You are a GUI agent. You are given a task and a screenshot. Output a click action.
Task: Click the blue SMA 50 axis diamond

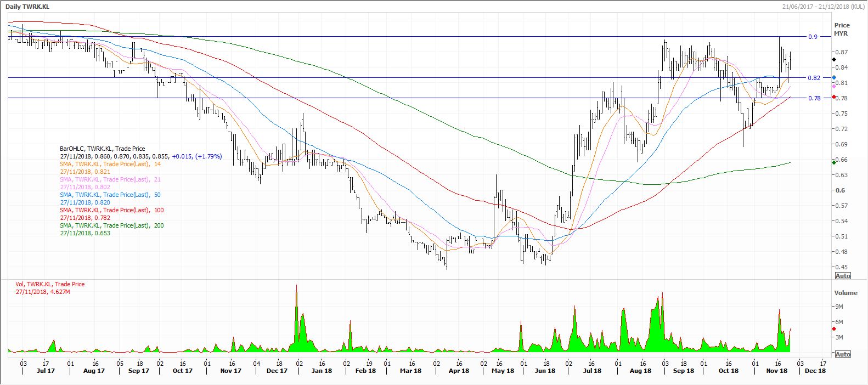click(834, 78)
